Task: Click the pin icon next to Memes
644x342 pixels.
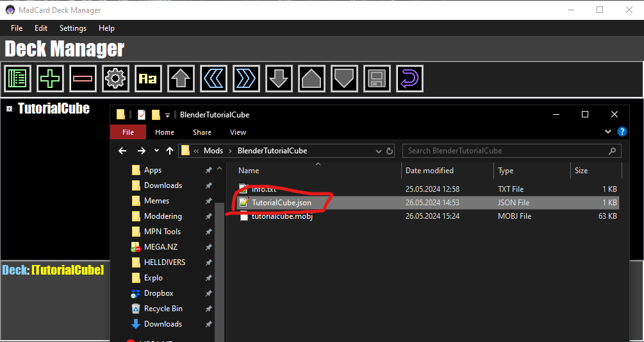Action: tap(208, 201)
